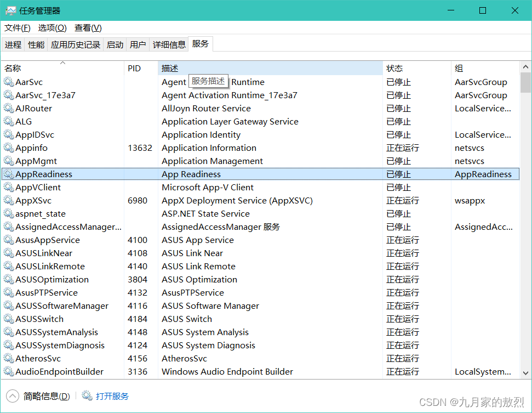Viewport: 532px width, 413px height.
Task: Switch to the 性能 tab
Action: (x=36, y=44)
